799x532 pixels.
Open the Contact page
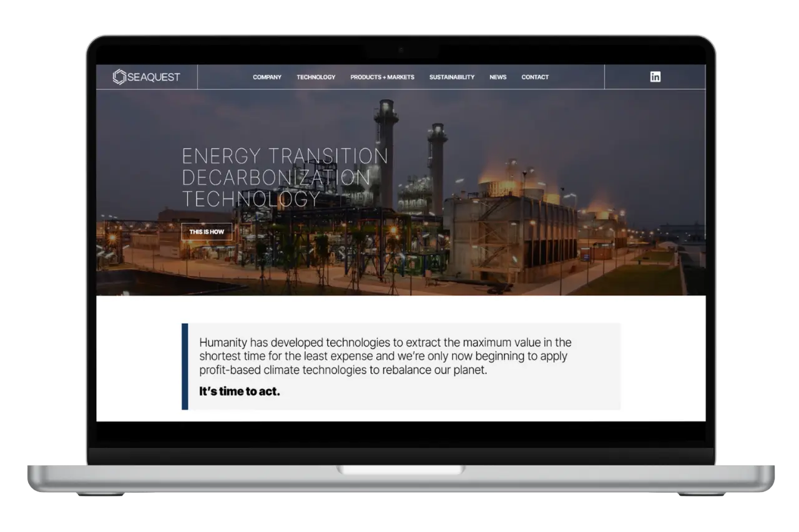coord(535,77)
